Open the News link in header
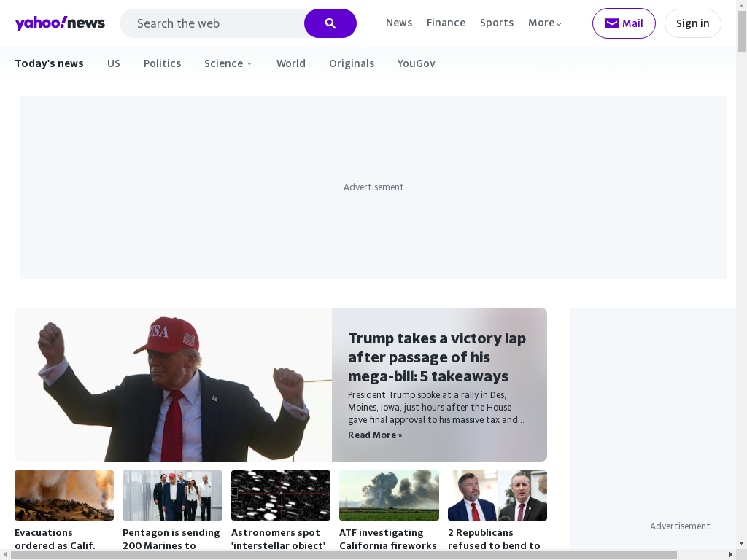This screenshot has height=560, width=747. [x=399, y=23]
